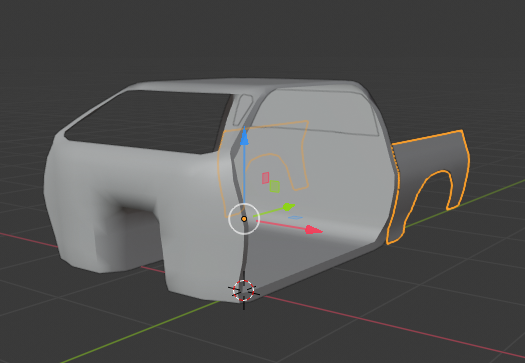Click the red-white striped 3D cursor
Viewport: 525px width, 363px height.
tap(243, 290)
